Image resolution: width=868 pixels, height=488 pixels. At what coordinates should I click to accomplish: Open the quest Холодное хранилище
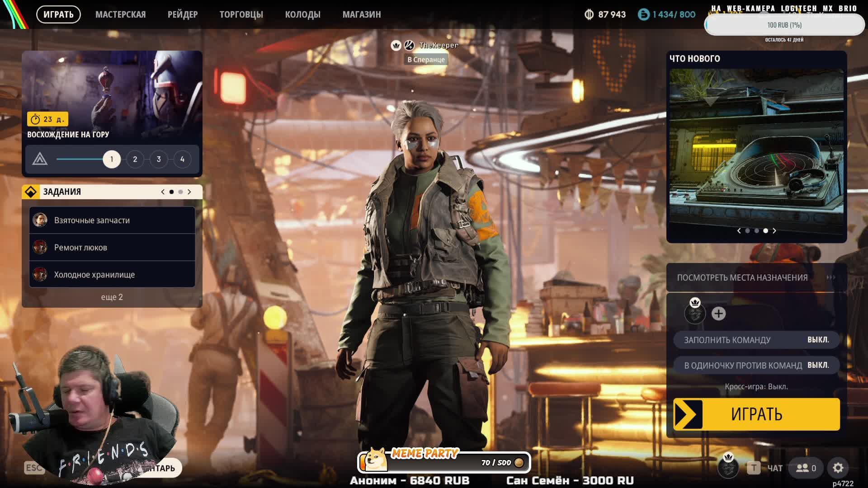coord(112,274)
